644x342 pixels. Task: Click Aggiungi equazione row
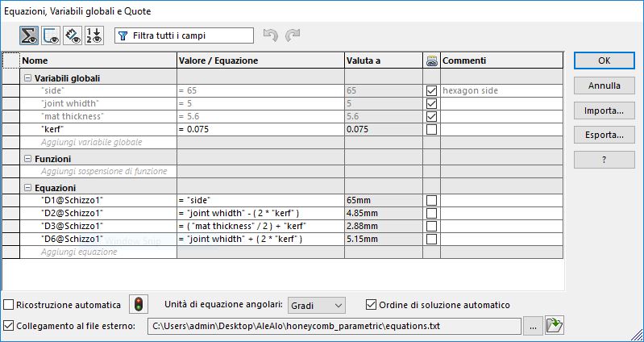(x=98, y=252)
